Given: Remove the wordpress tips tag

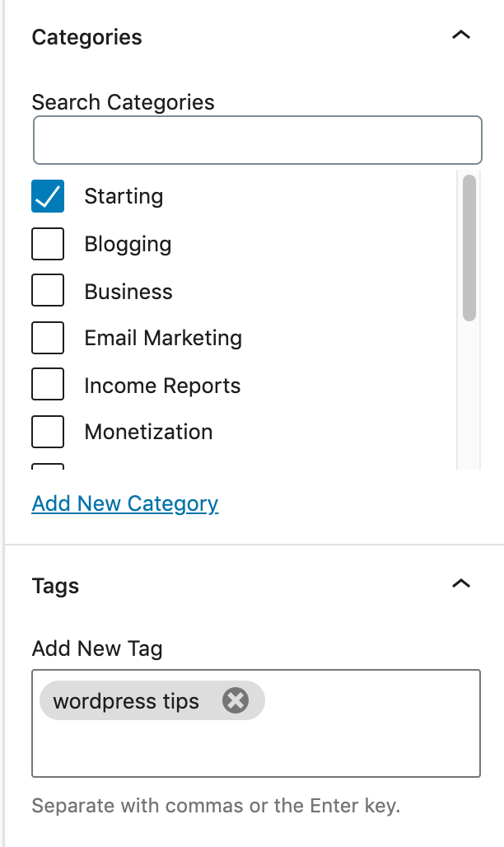Looking at the screenshot, I should tap(236, 700).
